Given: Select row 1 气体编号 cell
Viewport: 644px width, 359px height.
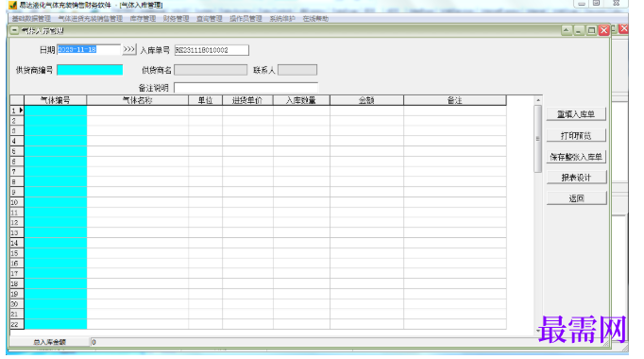Looking at the screenshot, I should [56, 111].
